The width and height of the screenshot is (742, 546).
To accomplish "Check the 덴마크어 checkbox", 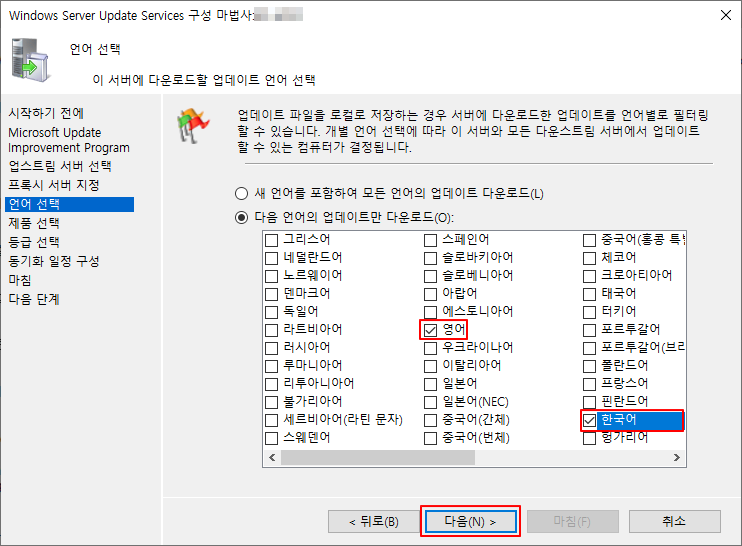I will pyautogui.click(x=271, y=294).
